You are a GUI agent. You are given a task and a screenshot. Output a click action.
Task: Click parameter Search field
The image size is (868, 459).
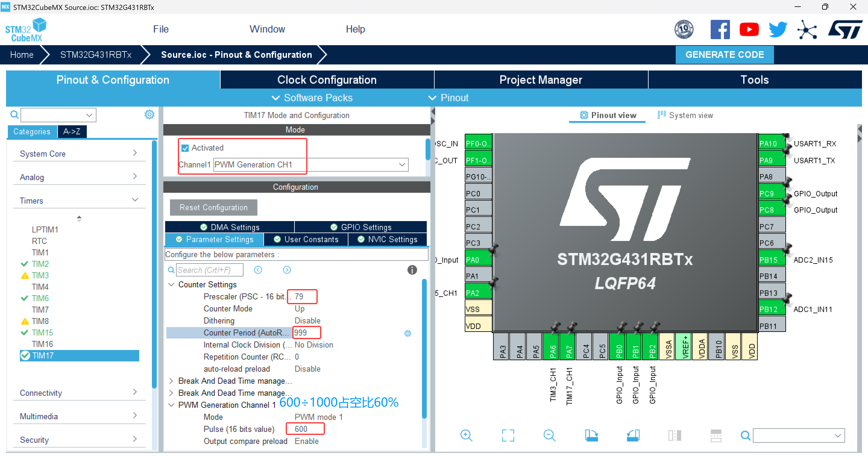209,270
